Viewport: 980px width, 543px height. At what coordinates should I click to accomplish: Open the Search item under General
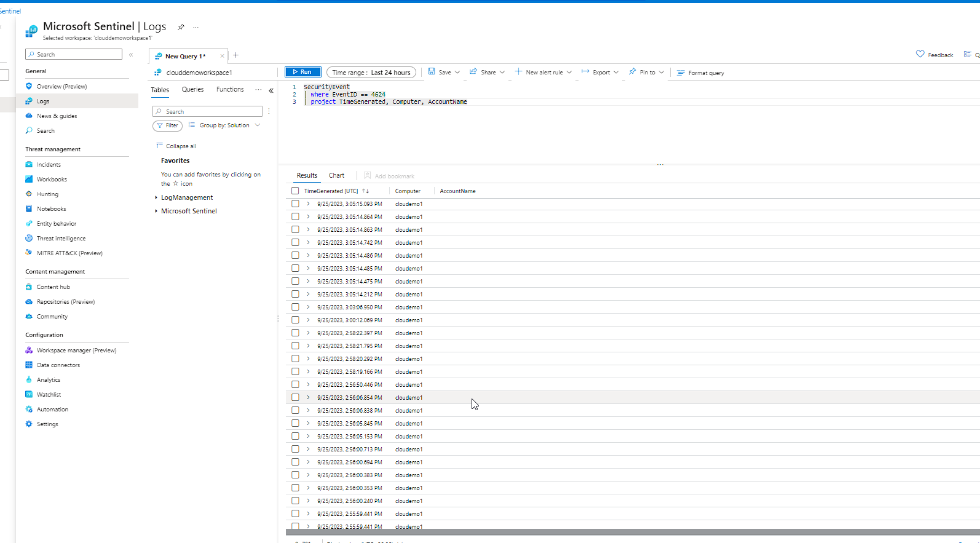45,131
